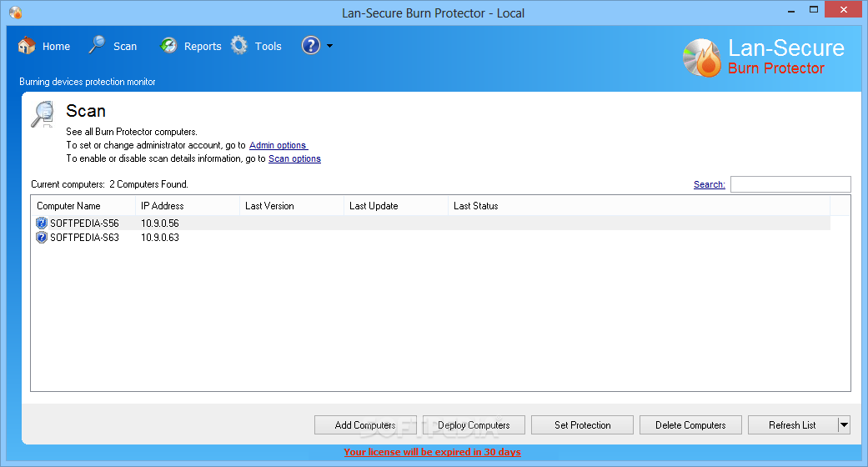Open the Home menu label

pos(57,47)
